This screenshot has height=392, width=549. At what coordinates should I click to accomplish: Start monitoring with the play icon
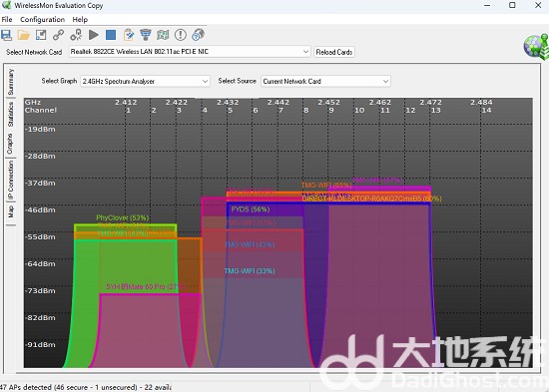pos(94,35)
